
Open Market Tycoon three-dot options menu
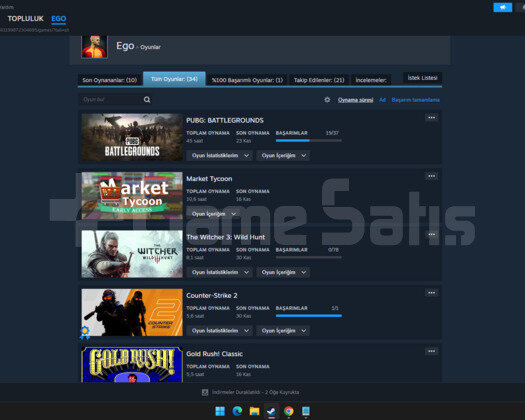point(431,176)
